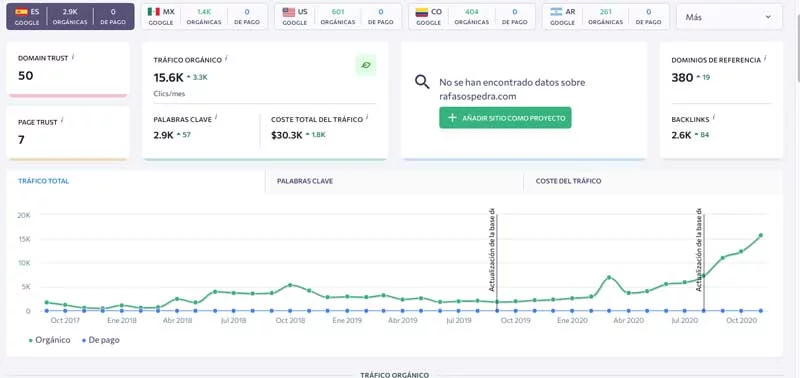Click the 2019 database update marker line

(x=496, y=262)
